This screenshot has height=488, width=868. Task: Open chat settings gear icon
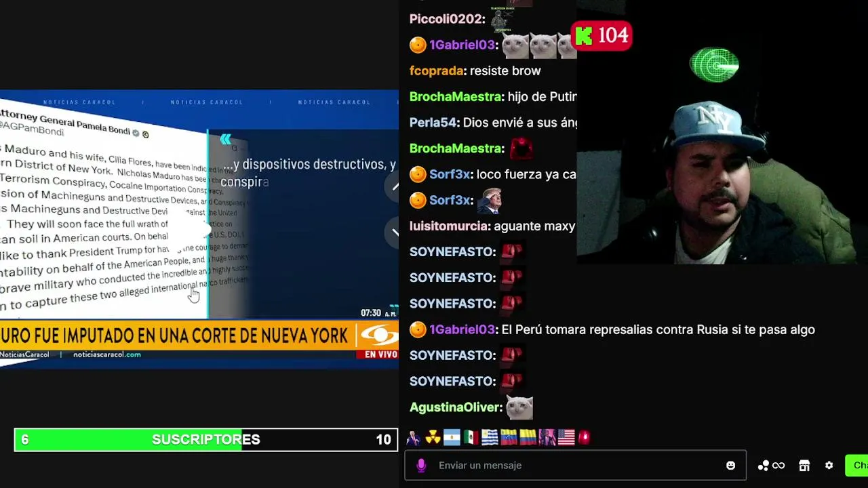(829, 466)
